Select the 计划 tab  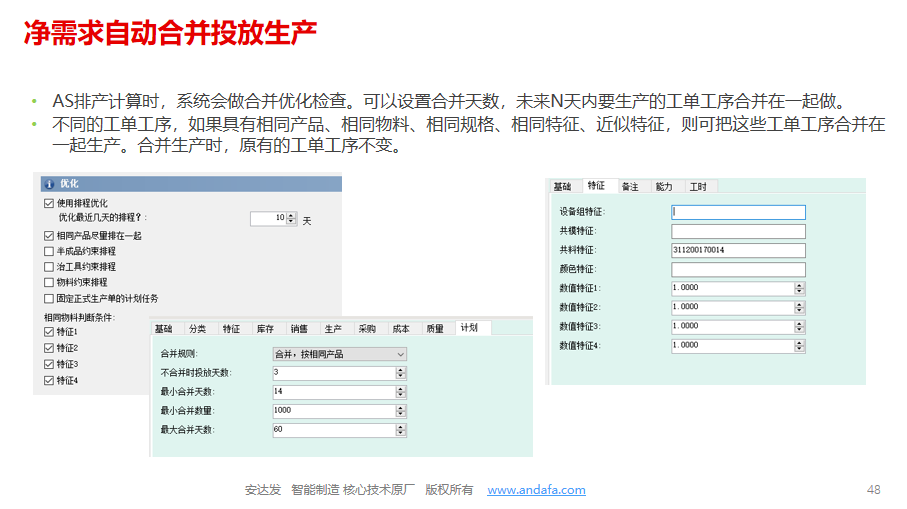point(468,328)
